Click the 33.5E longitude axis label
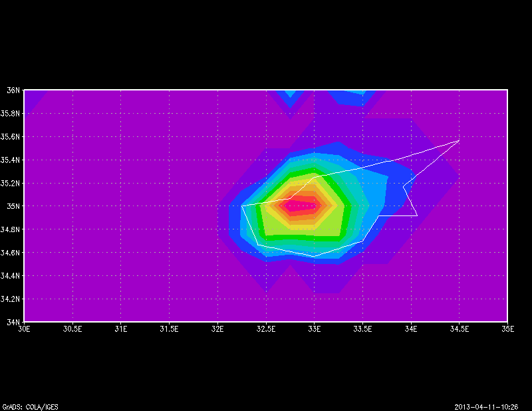The width and height of the screenshot is (532, 411). tap(362, 329)
